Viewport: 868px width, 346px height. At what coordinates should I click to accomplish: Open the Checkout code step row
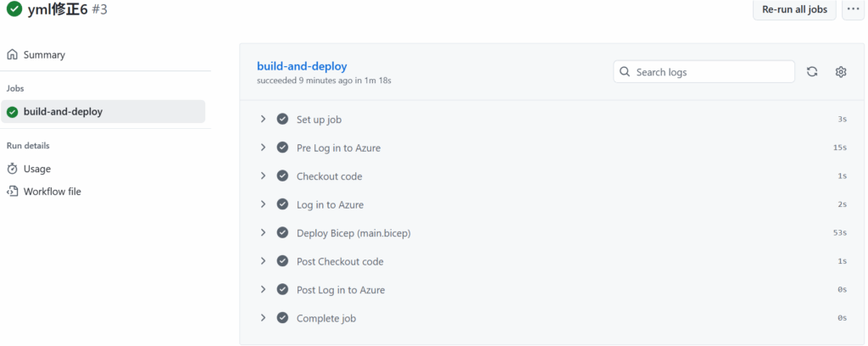click(x=329, y=176)
